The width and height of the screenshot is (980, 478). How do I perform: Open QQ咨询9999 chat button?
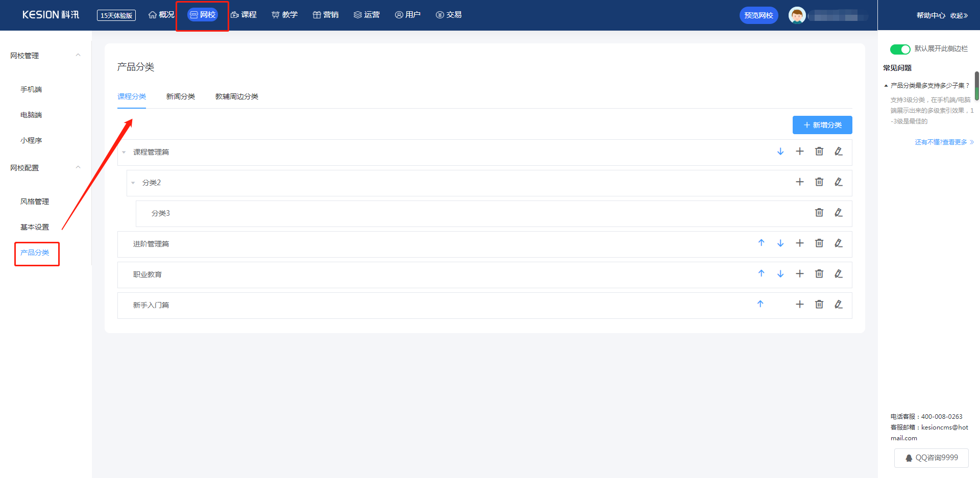point(932,458)
